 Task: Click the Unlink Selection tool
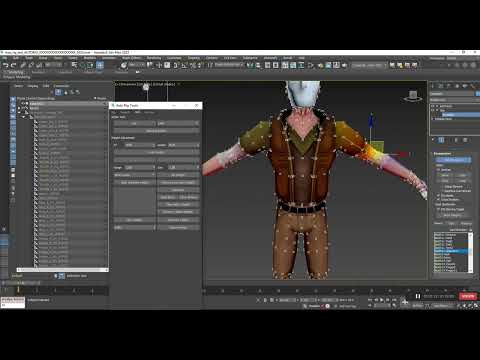click(31, 65)
